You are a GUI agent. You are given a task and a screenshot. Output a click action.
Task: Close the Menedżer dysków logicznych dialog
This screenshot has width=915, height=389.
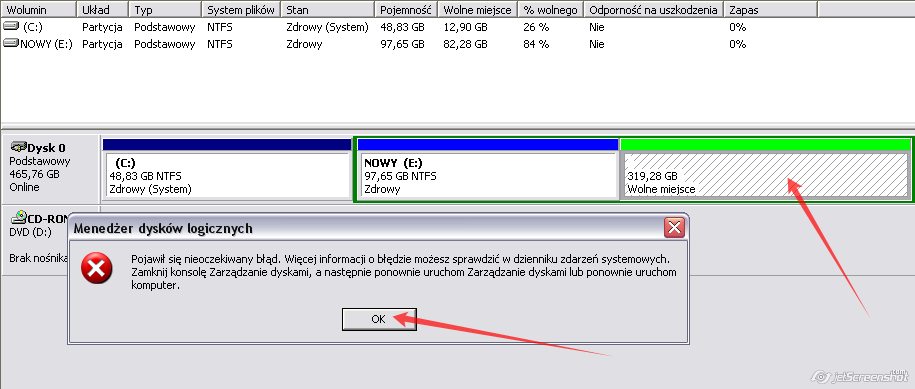(674, 227)
